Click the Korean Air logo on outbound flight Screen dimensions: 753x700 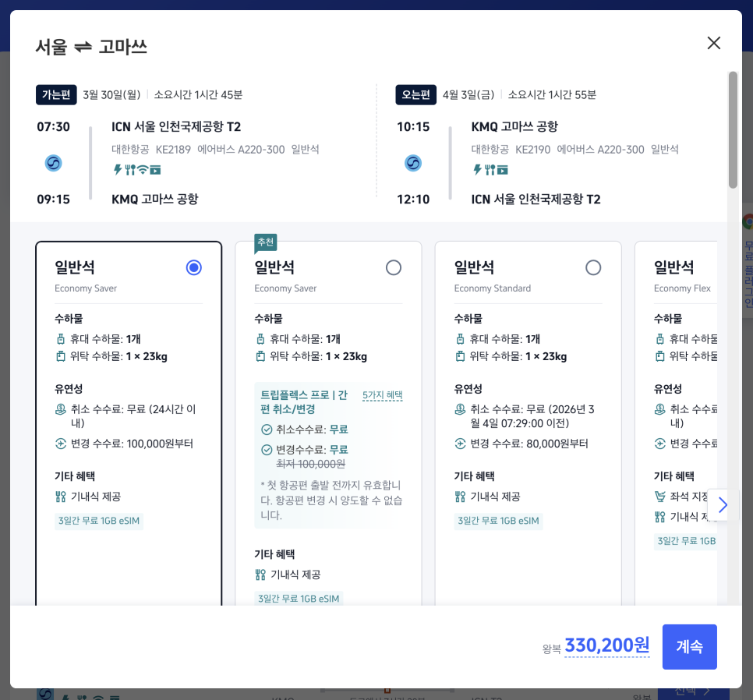(53, 163)
